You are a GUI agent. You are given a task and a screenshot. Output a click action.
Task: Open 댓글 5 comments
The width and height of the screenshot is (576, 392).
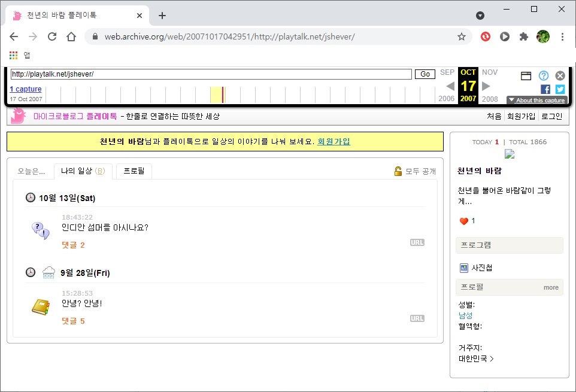coord(73,321)
